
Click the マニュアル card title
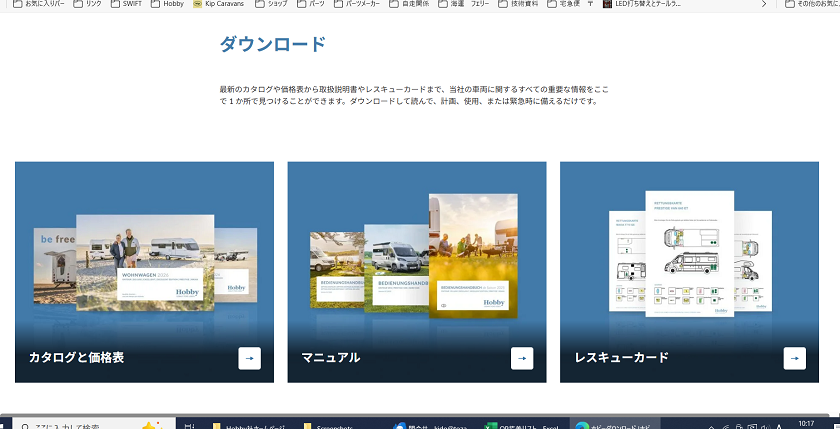pos(331,357)
